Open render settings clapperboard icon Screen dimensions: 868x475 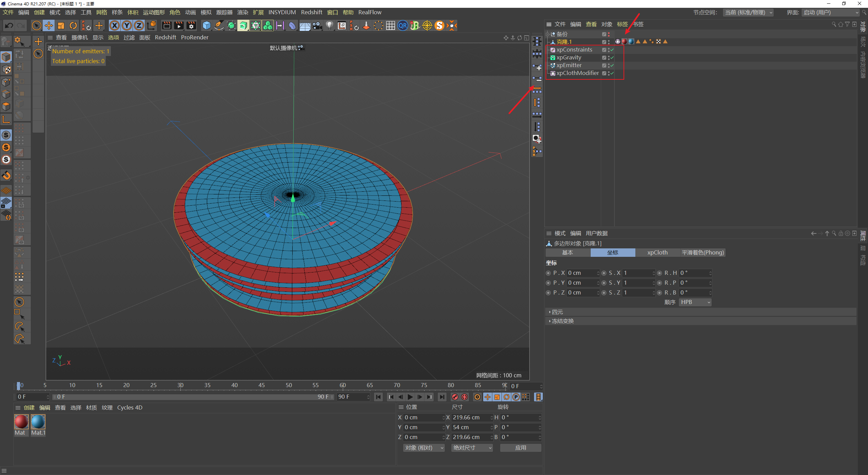tap(191, 25)
